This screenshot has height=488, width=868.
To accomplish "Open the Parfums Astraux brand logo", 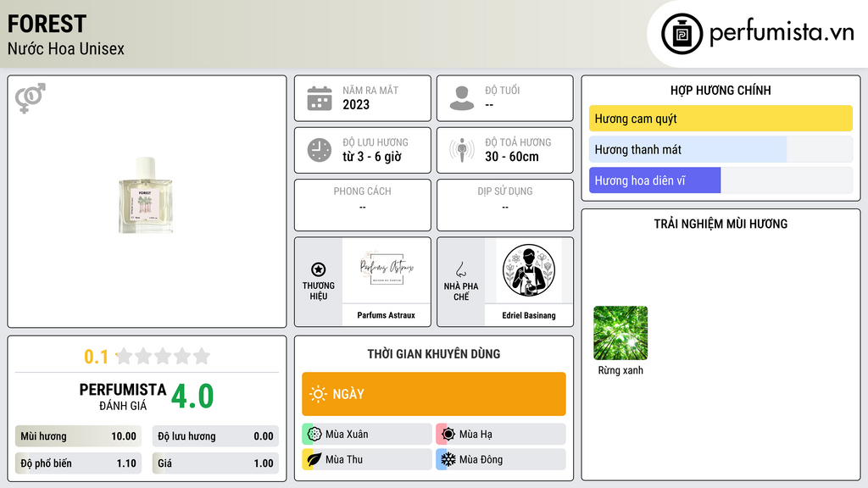I will (387, 270).
